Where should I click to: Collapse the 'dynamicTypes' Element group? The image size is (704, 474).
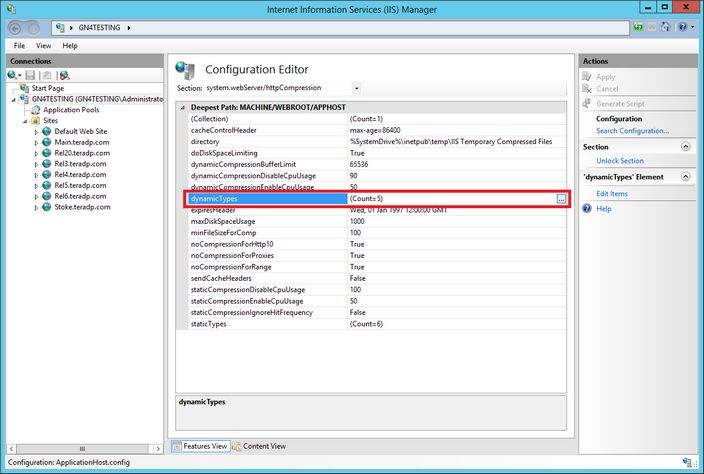[686, 176]
